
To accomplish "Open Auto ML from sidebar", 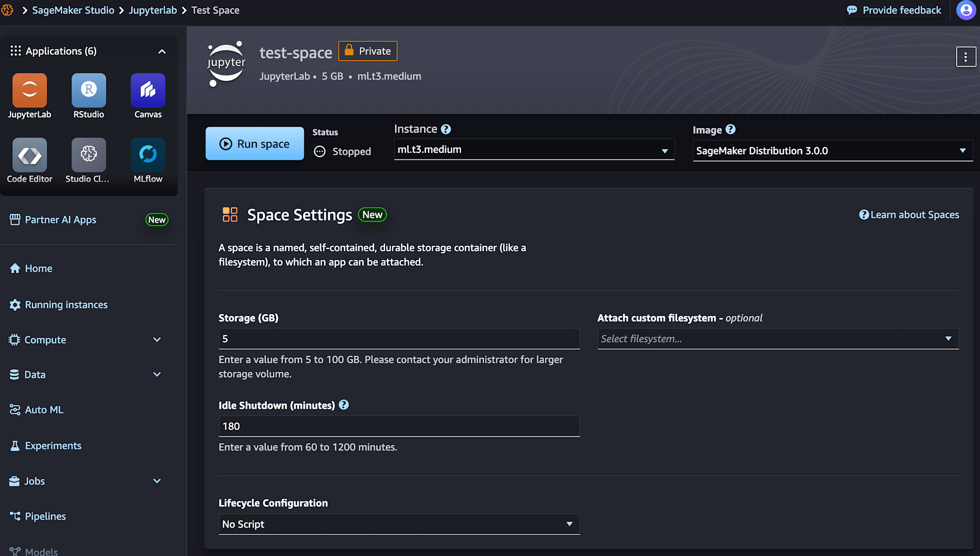I will tap(44, 410).
